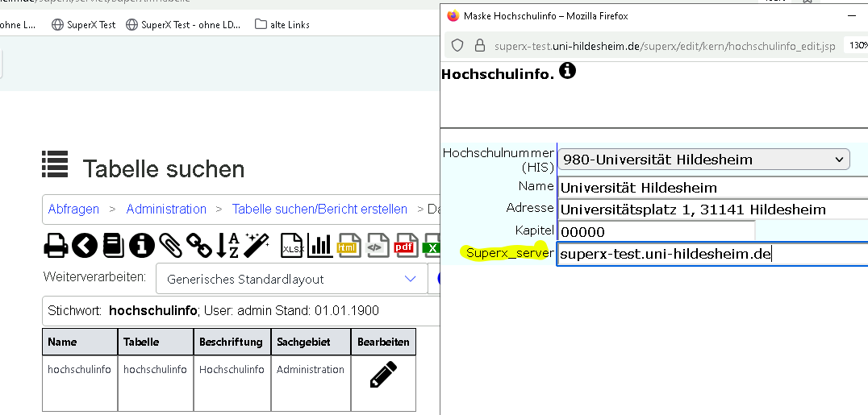This screenshot has height=415, width=868.
Task: Open the Hochschulnummer 980-Universität Hildesheim dropdown
Action: click(x=703, y=160)
